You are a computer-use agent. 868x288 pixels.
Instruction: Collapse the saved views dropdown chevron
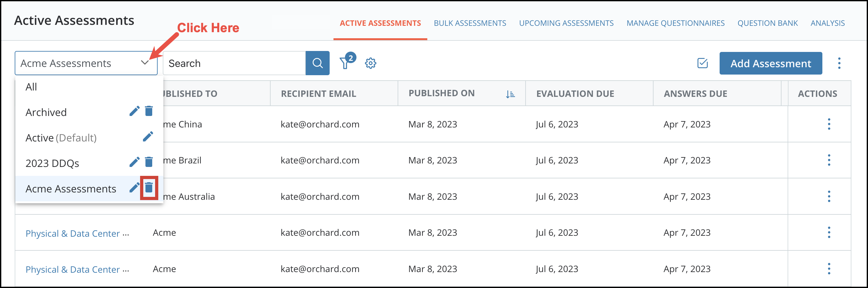pyautogui.click(x=145, y=62)
